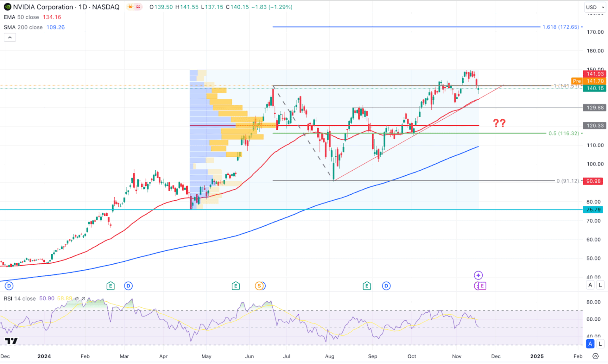
Task: Select the RSI 14 close indicator legend
Action: 20,298
